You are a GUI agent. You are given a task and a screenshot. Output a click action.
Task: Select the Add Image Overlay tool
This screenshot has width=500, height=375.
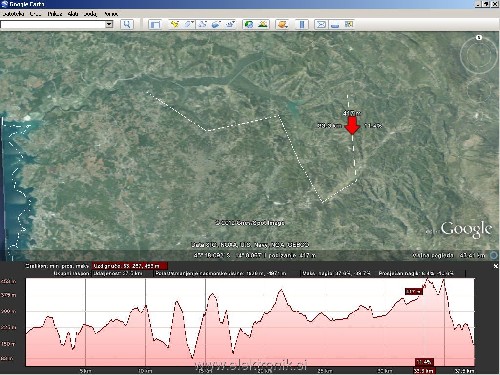tap(216, 24)
